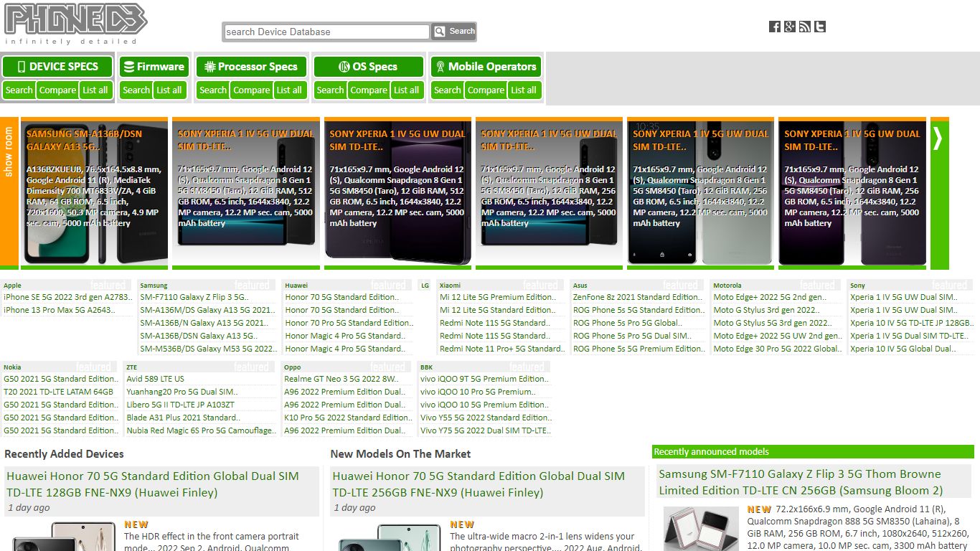Open Mi 12 Lite 5G Premium Edition link
980x551 pixels.
497,297
